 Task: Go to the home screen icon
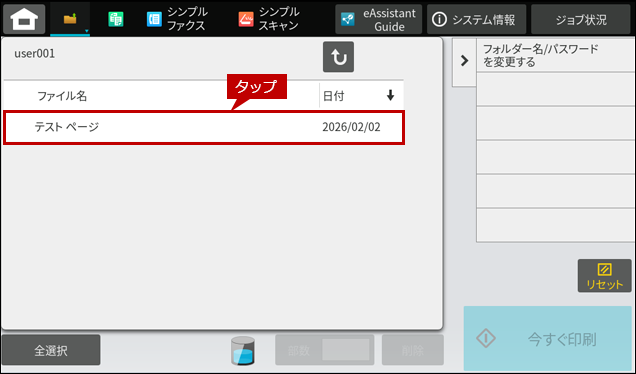click(24, 19)
